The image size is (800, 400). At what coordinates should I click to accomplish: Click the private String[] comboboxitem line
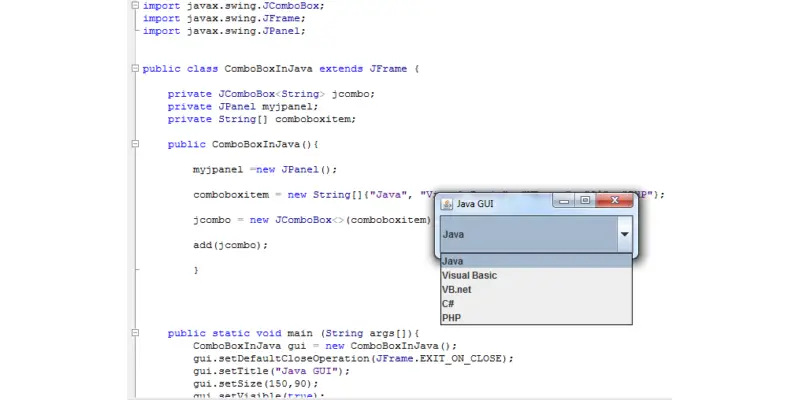262,119
